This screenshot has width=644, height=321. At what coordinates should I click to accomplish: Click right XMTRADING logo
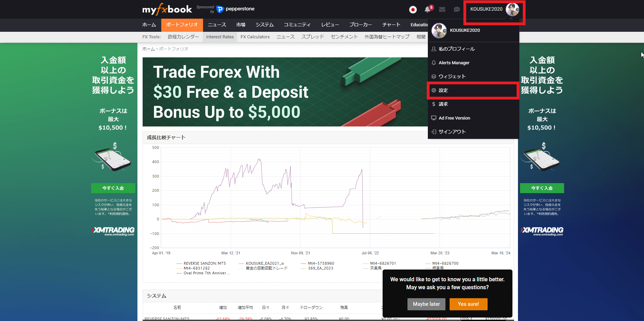(542, 231)
